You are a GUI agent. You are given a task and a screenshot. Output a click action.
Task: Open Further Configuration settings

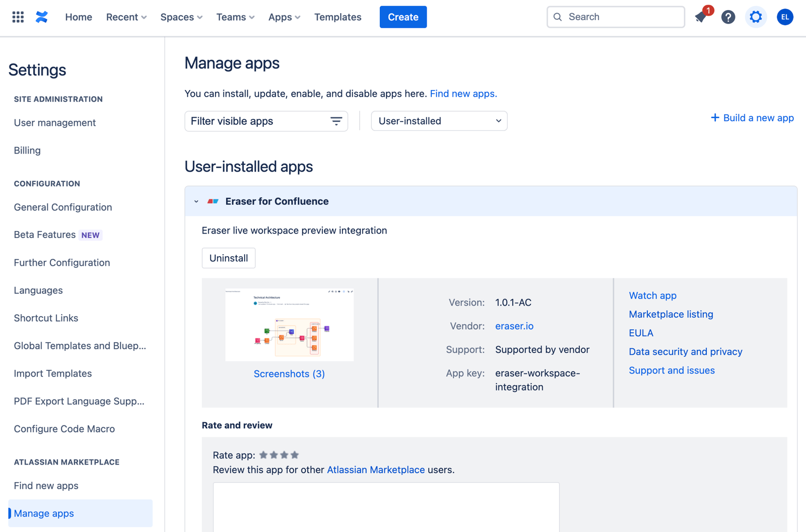click(x=62, y=263)
